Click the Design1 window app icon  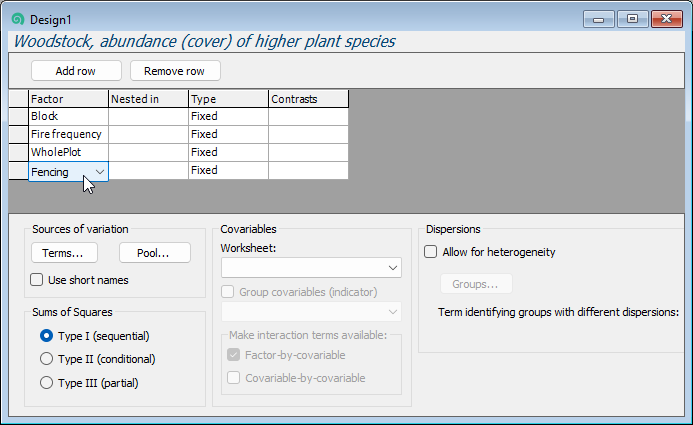click(17, 19)
